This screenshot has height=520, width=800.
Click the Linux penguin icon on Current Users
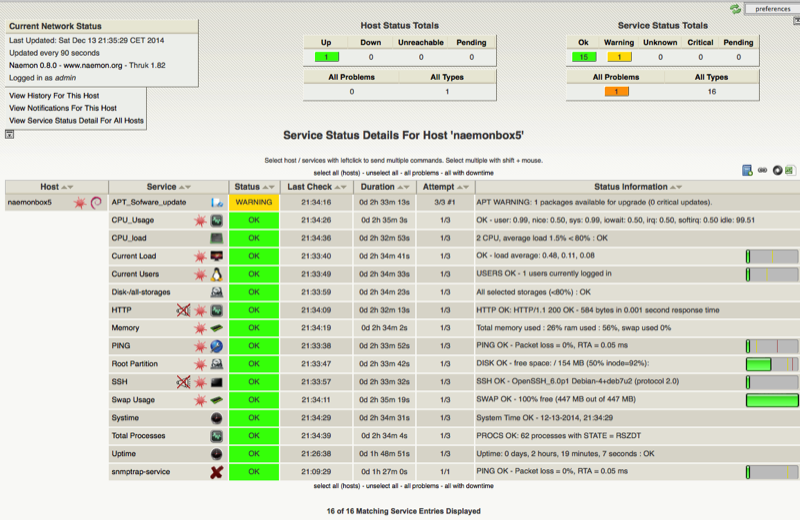pos(216,274)
